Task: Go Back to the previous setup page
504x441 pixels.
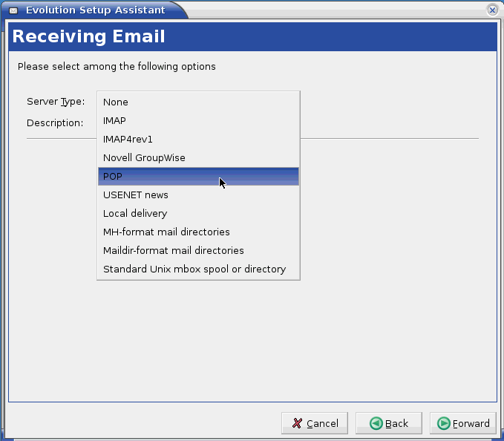Action: click(388, 423)
